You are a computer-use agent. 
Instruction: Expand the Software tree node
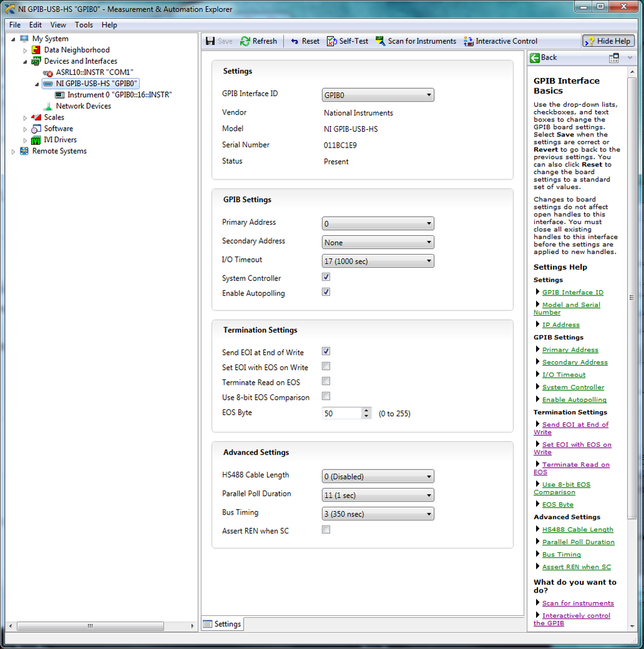coord(25,129)
